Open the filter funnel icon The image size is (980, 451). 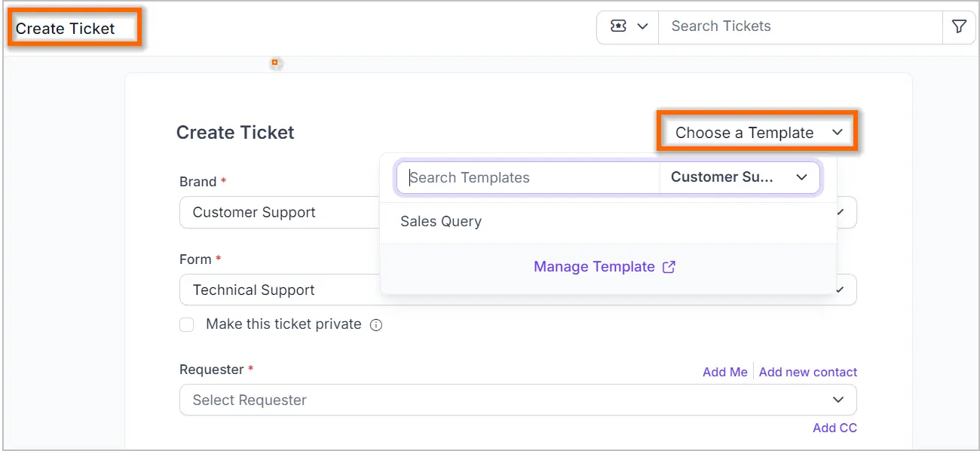(959, 26)
